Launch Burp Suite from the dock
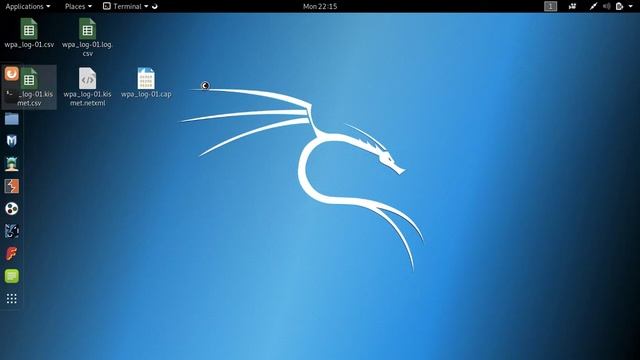 point(11,186)
